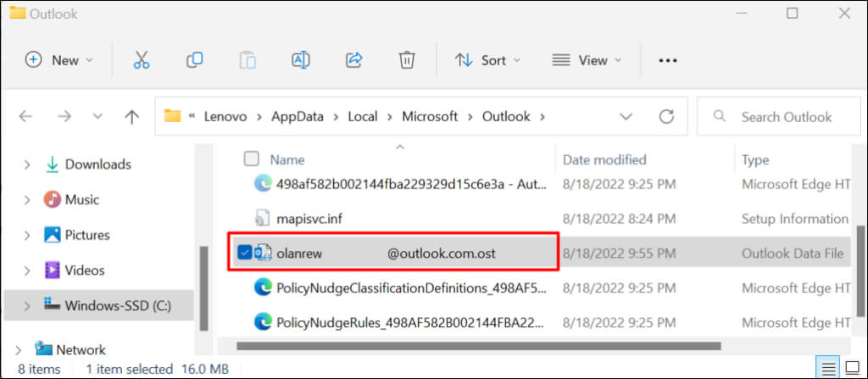Click the Downloads arrow icon
The height and width of the screenshot is (379, 868).
click(52, 164)
